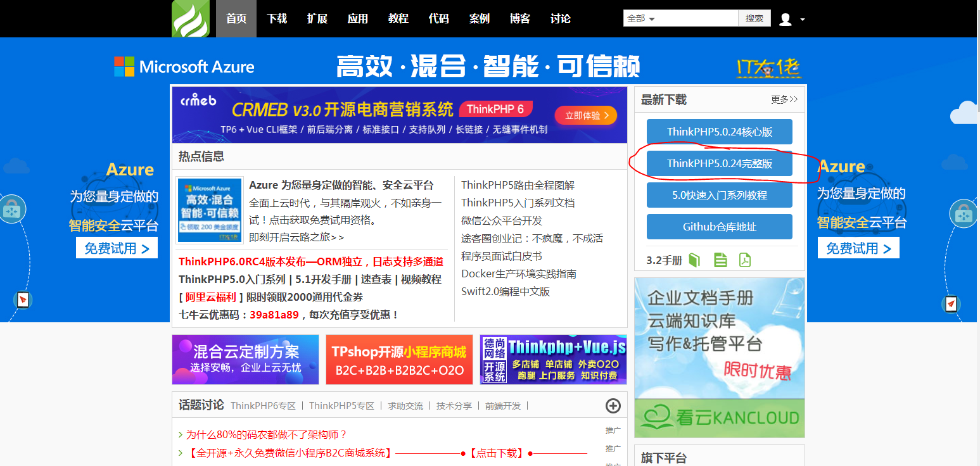Open the Github仓库地址 button
980x466 pixels.
720,227
